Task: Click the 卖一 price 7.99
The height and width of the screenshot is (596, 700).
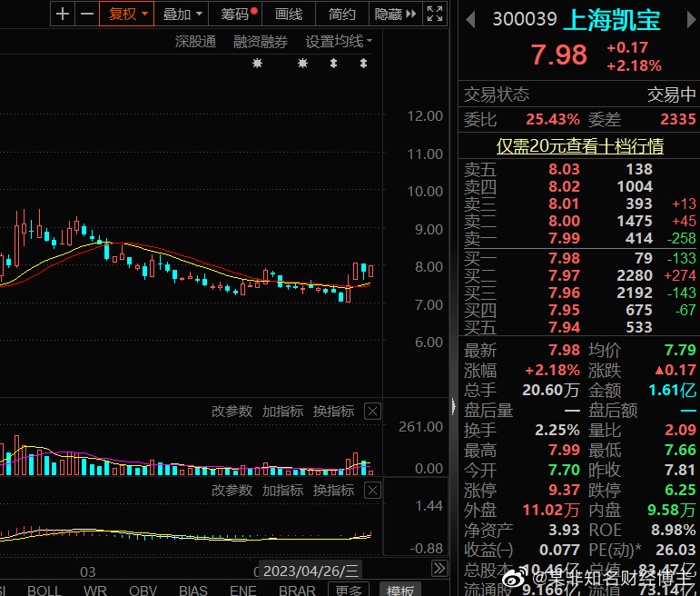Action: [x=565, y=238]
